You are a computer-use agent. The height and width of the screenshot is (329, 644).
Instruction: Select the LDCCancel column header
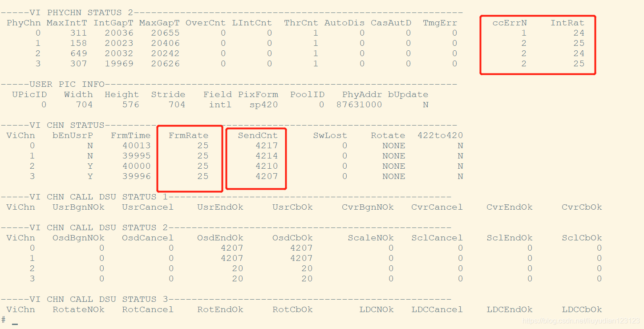point(437,309)
